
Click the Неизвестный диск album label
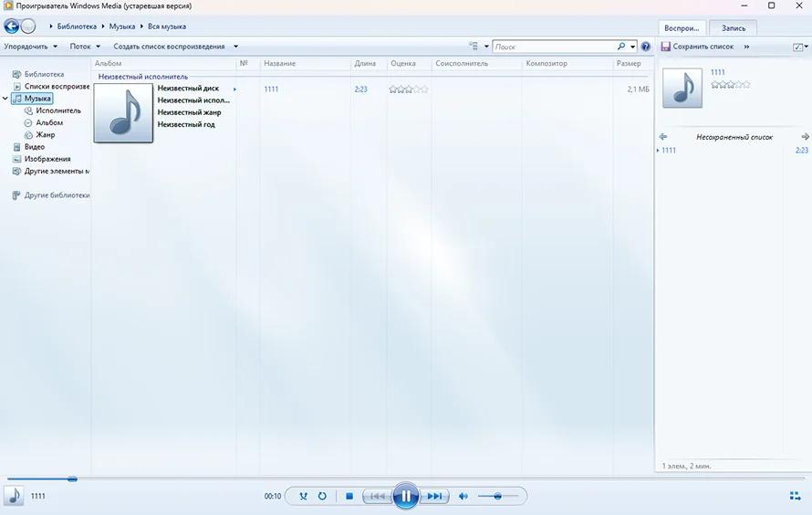[188, 88]
